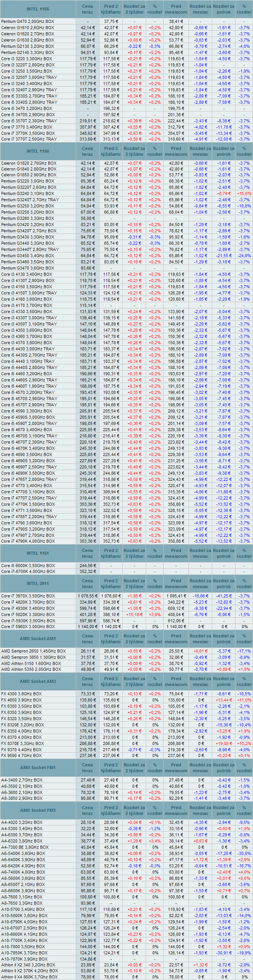Screen dimensions: 253x980
Task: Select FX 9590 4,7GHz BOX name
Action: [x=21, y=755]
